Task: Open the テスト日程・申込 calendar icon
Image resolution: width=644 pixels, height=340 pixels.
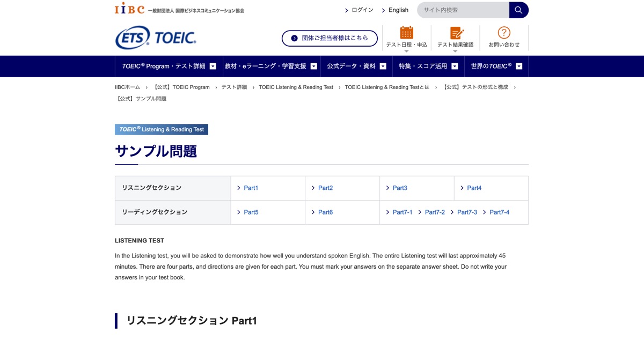Action: click(x=406, y=32)
